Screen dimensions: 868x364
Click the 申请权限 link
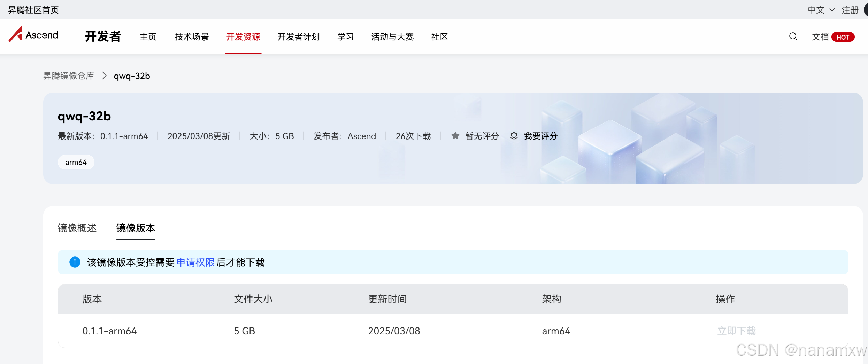coord(195,262)
